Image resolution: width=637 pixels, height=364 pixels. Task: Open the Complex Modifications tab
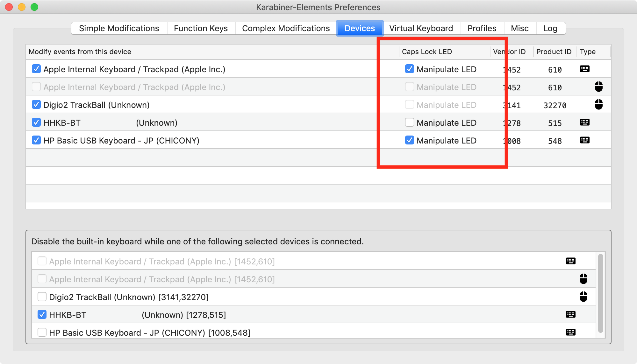286,28
